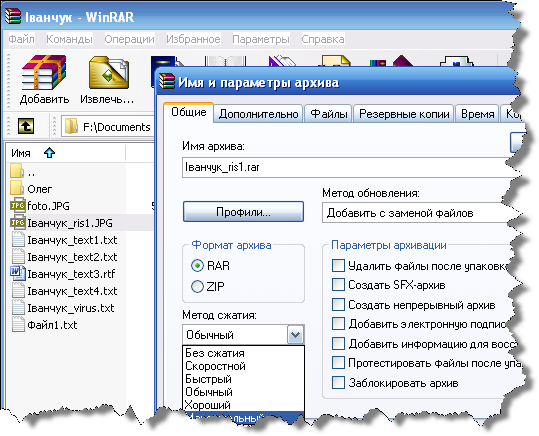539x436 pixels.
Task: Click the text file icon of Іванчук_virus.txt
Action: click(x=18, y=307)
